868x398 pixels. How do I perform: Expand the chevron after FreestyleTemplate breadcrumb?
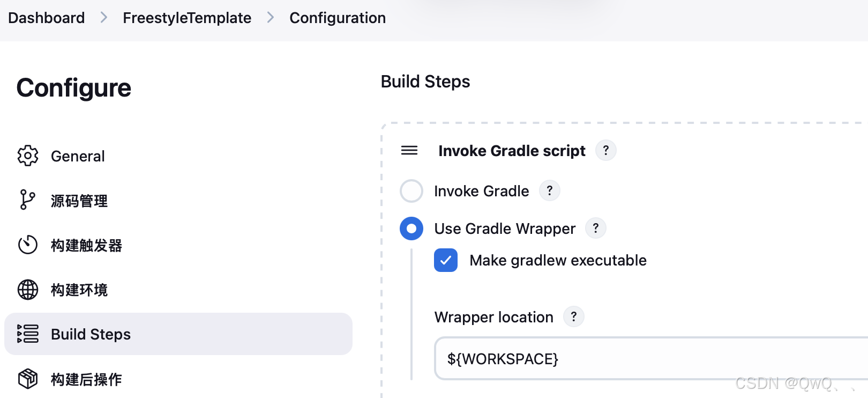click(271, 18)
